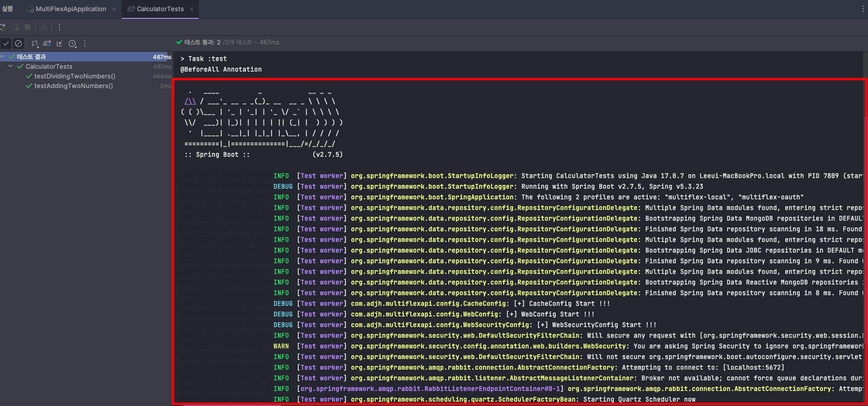Click the '> Task :test' console line
The height and width of the screenshot is (406, 868).
click(x=203, y=59)
